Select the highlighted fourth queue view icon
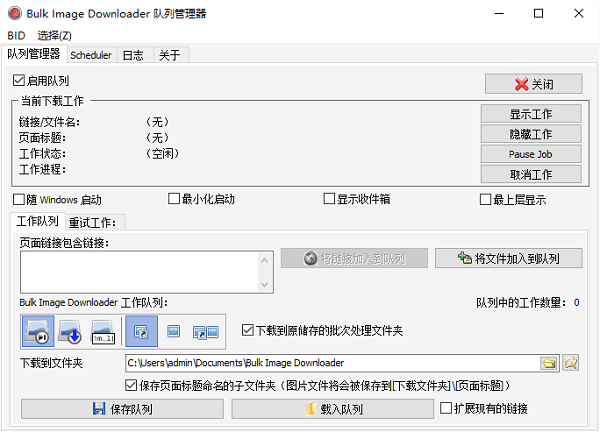This screenshot has height=432, width=600. click(x=141, y=329)
